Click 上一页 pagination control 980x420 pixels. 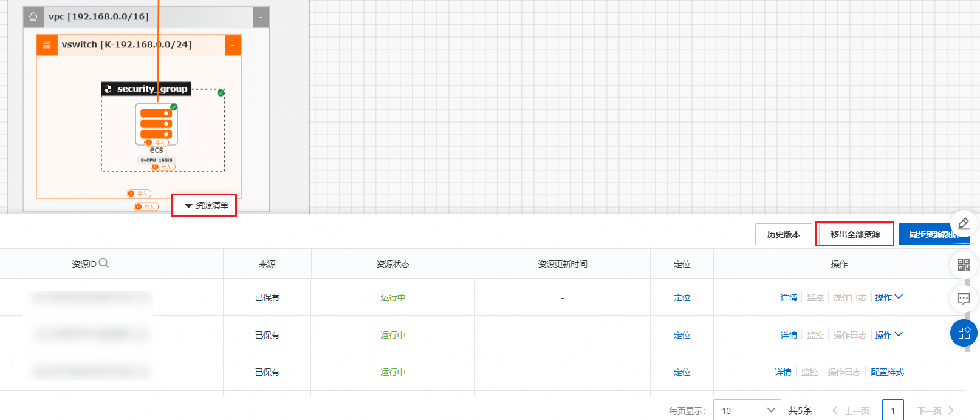point(851,410)
